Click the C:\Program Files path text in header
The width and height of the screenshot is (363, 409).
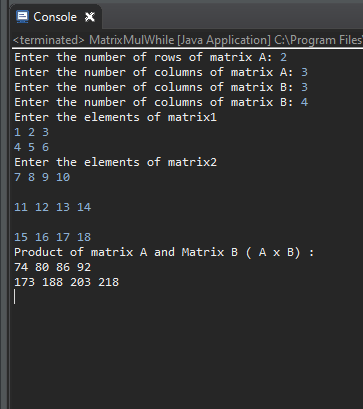click(x=318, y=40)
